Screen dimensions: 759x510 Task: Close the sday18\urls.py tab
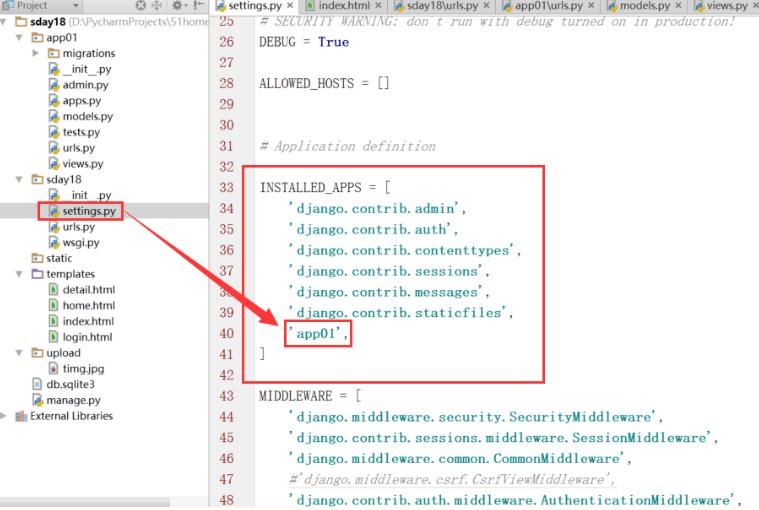click(x=486, y=5)
